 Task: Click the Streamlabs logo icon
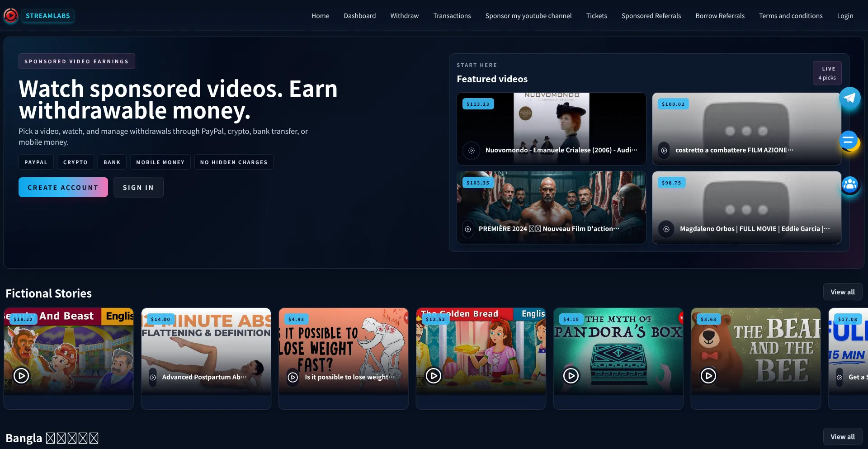point(10,16)
